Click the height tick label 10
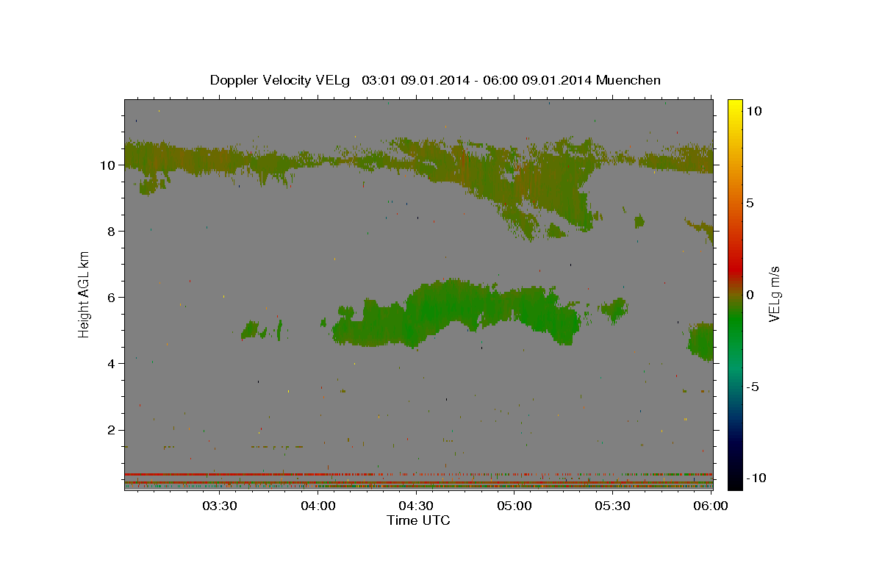This screenshot has height=588, width=882. click(109, 165)
